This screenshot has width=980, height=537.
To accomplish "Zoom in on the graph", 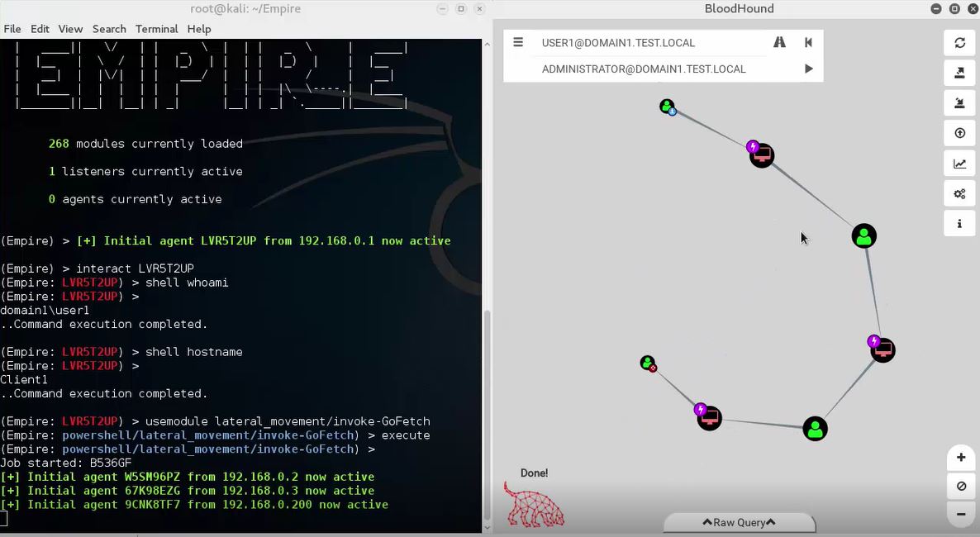I will [x=961, y=458].
